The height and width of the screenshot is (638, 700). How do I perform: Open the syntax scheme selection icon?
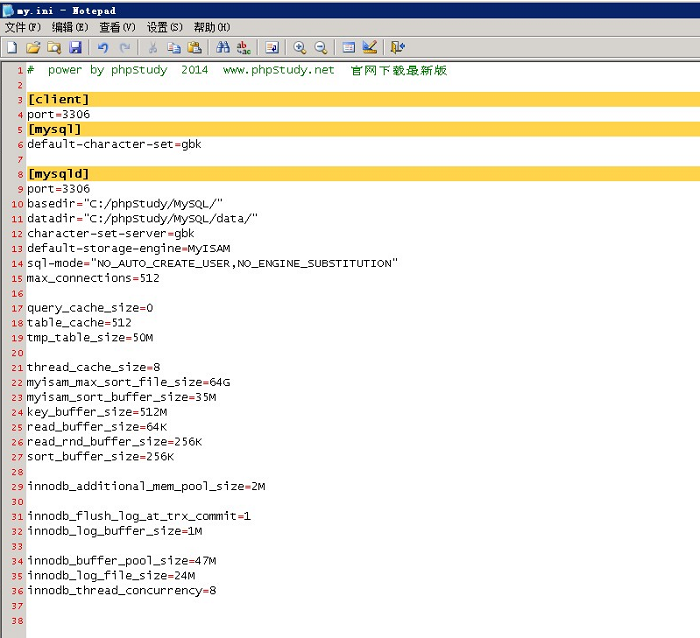349,47
